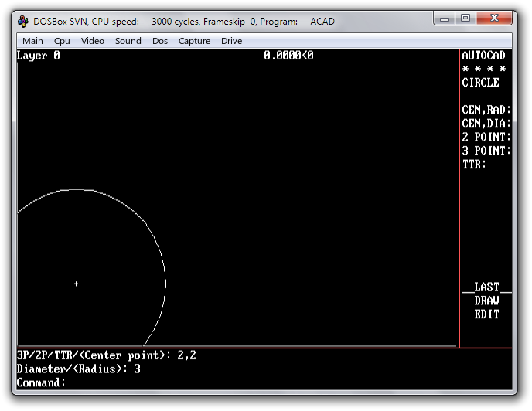Choose CEN,DIA: circle option
The image size is (532, 411).
pos(486,124)
